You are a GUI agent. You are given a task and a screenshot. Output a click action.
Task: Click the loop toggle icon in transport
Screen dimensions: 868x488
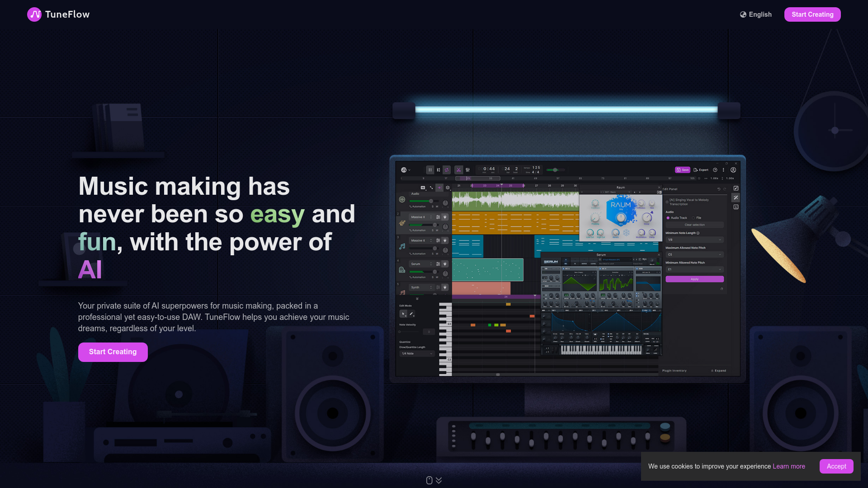[x=447, y=170]
